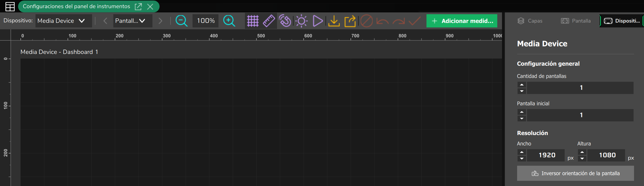Click the 100% zoom level field
Screen dimensions: 644x186
click(206, 21)
